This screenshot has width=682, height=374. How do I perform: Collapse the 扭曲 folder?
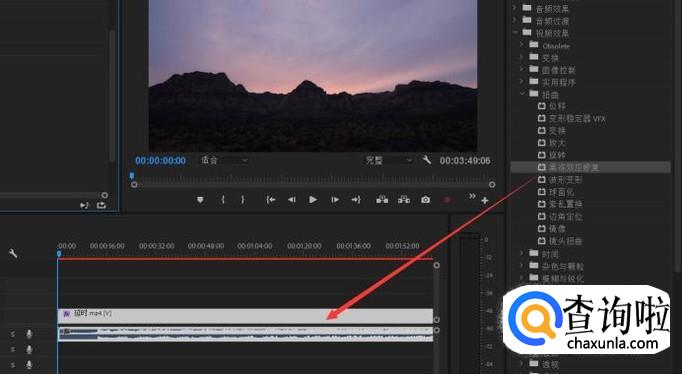coord(522,94)
